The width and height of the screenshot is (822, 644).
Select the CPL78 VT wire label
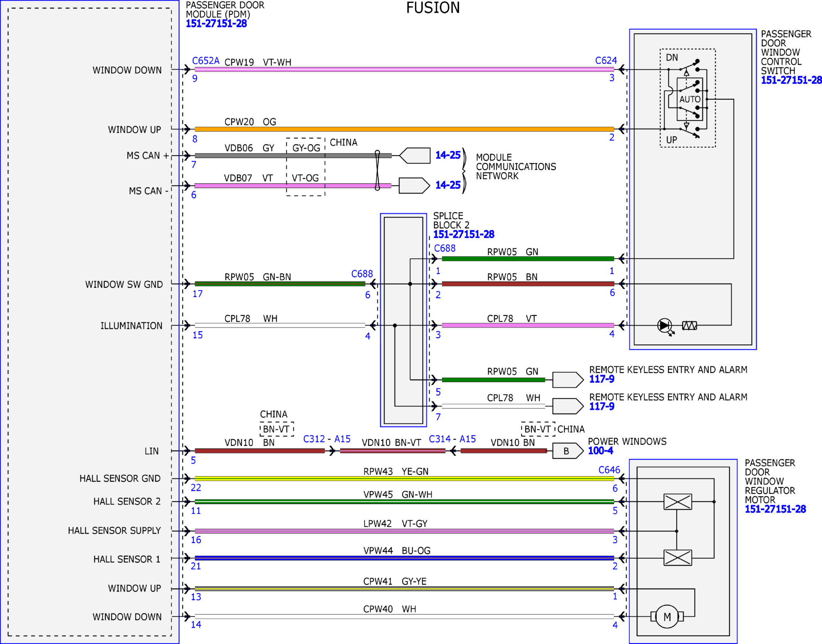(512, 319)
